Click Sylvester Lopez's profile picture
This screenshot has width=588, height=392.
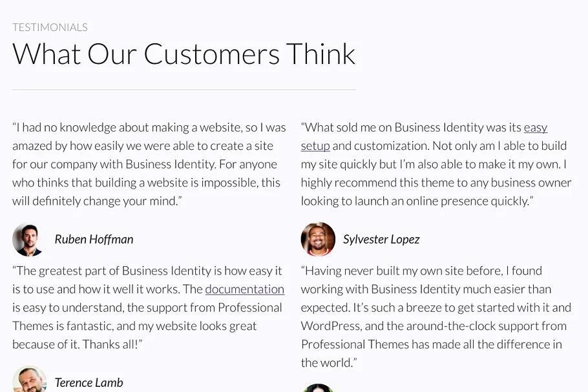(x=318, y=240)
